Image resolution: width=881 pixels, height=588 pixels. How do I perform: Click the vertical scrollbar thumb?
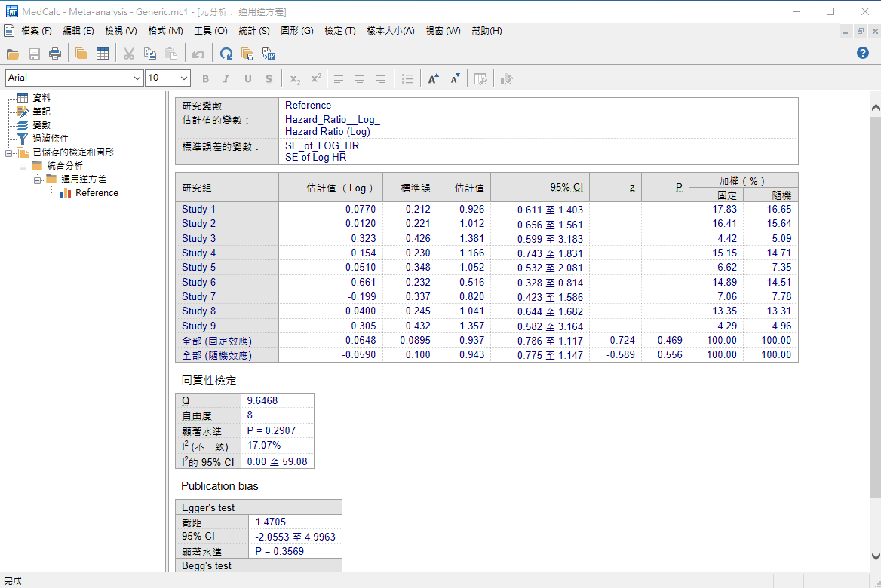pos(876,307)
